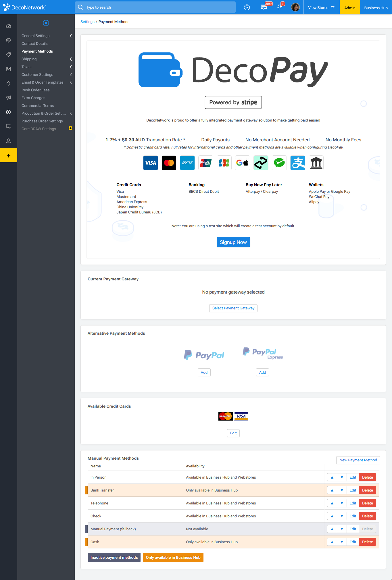Open the price tag products icon
Screen dimensions: 392x580
[x=8, y=55]
